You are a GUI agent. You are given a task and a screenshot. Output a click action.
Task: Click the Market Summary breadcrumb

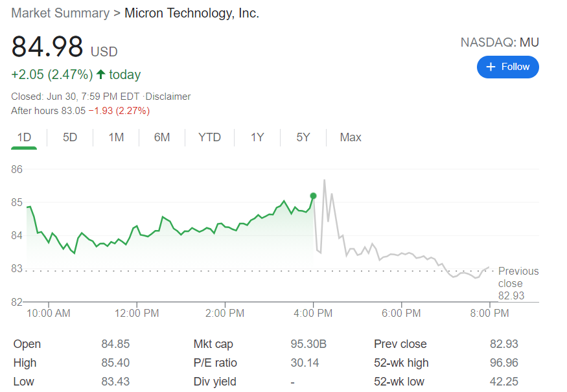(x=60, y=13)
